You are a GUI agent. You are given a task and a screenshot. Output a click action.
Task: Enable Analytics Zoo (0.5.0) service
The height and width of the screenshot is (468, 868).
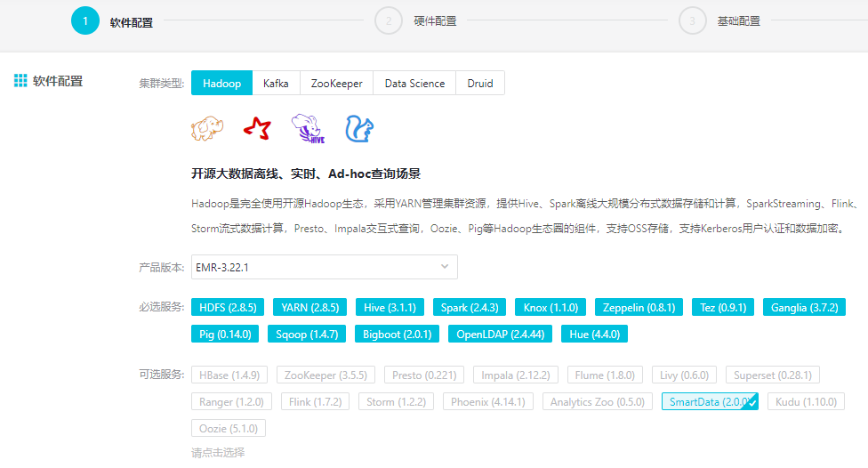click(x=598, y=401)
